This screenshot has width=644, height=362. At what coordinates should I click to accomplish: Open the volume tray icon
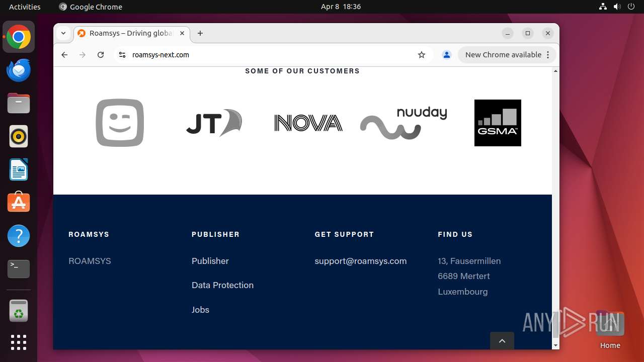click(617, 7)
